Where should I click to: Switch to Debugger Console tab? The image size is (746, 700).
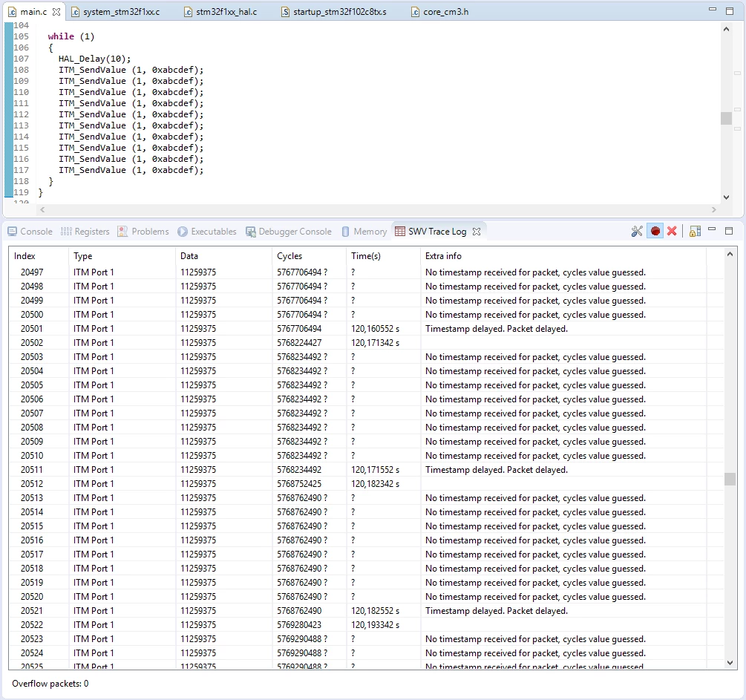(x=289, y=232)
